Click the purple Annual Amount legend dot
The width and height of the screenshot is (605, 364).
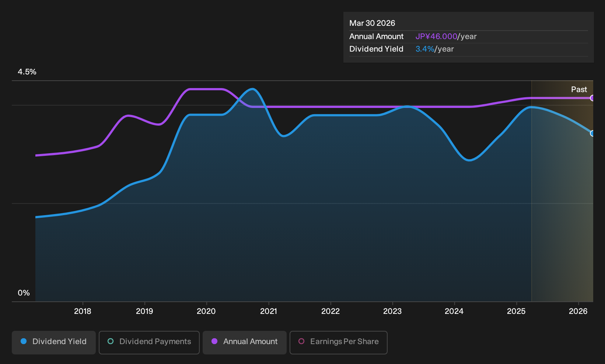[x=214, y=342]
